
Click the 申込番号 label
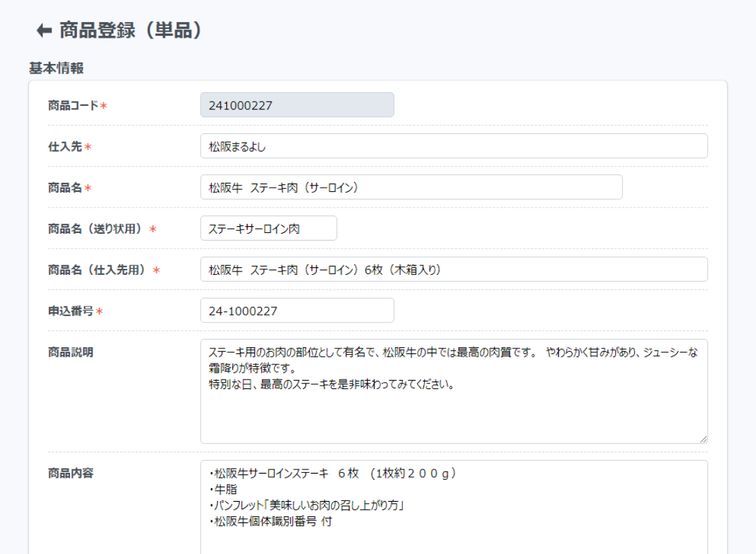point(71,311)
